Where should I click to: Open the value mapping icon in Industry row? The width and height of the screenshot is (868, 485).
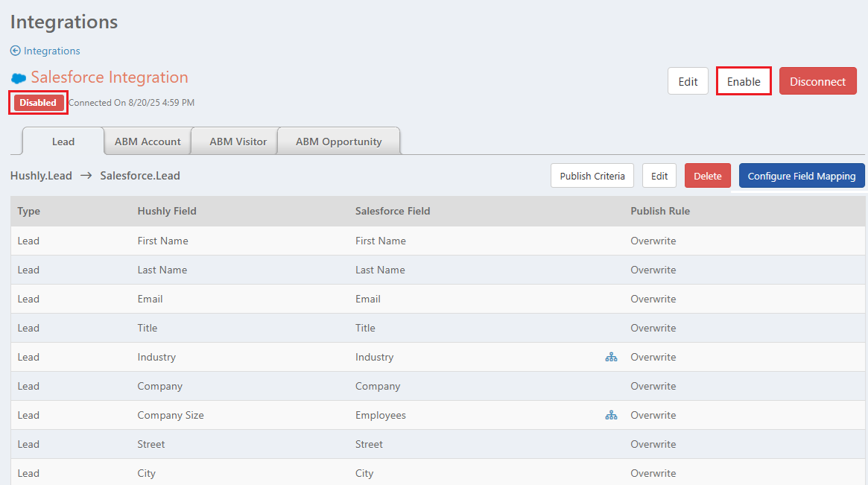(611, 357)
